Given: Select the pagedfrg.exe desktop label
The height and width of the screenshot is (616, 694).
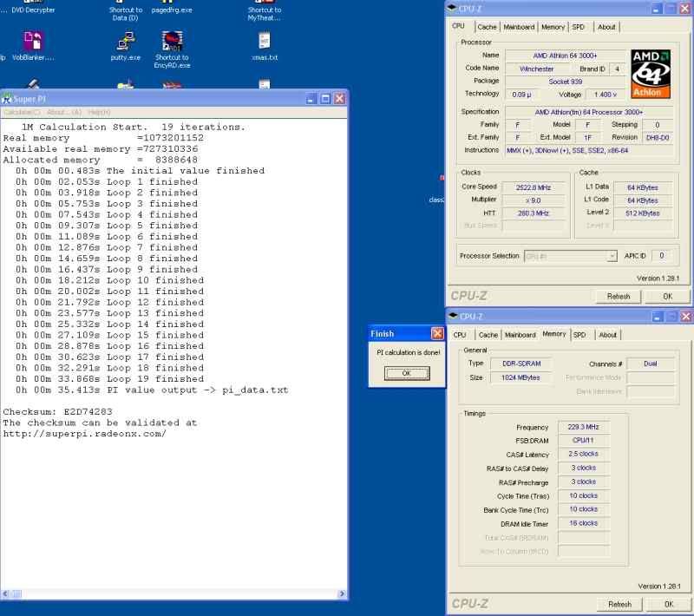Looking at the screenshot, I should point(172,10).
